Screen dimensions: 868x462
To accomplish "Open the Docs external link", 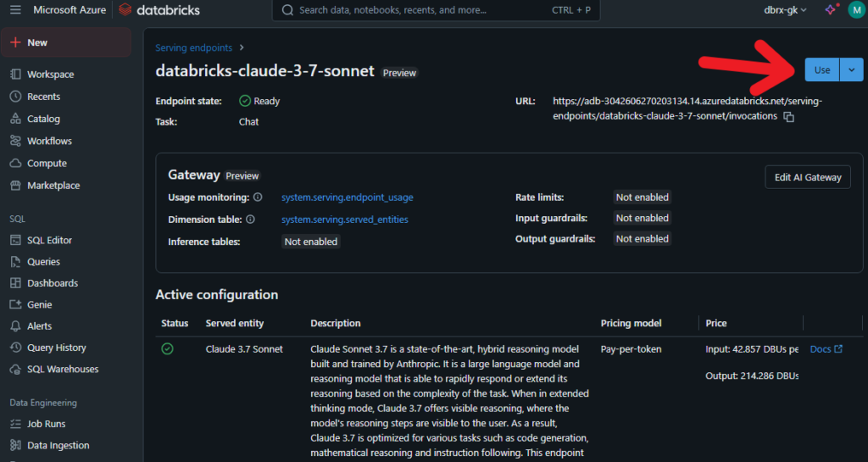I will 826,348.
